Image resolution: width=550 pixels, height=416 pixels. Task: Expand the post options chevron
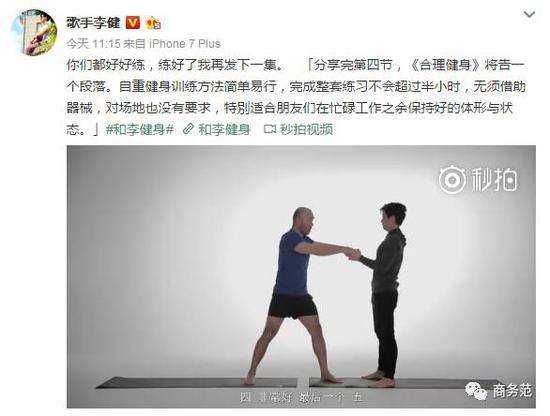pyautogui.click(x=529, y=15)
